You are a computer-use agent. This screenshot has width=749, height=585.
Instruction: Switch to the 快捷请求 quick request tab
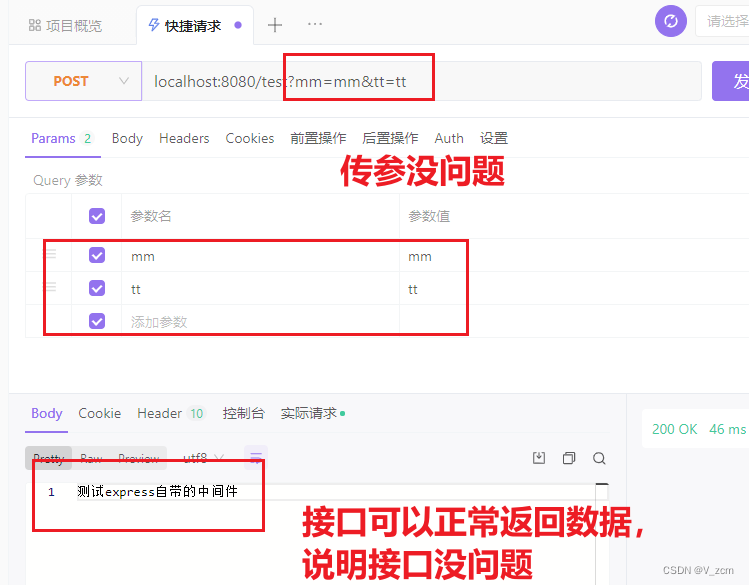point(193,25)
